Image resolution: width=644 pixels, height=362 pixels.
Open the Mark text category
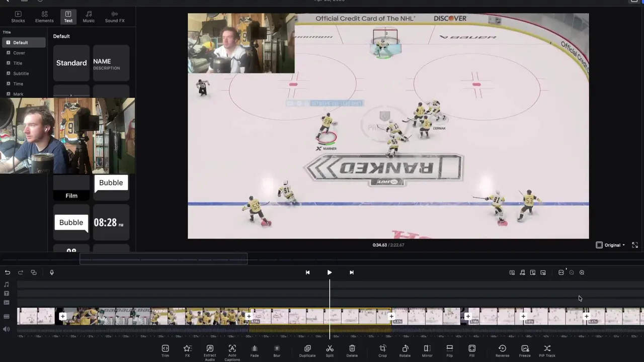coord(18,94)
